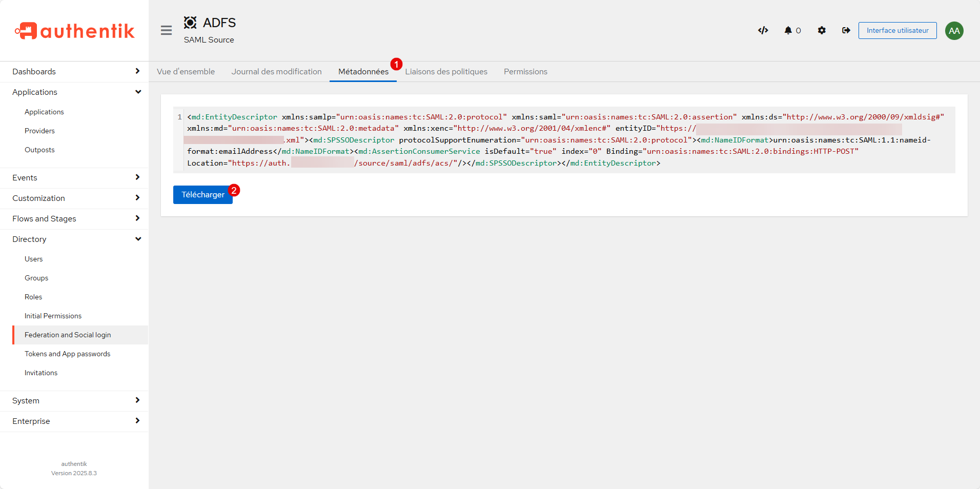Open the Providers sidebar link

click(x=39, y=131)
